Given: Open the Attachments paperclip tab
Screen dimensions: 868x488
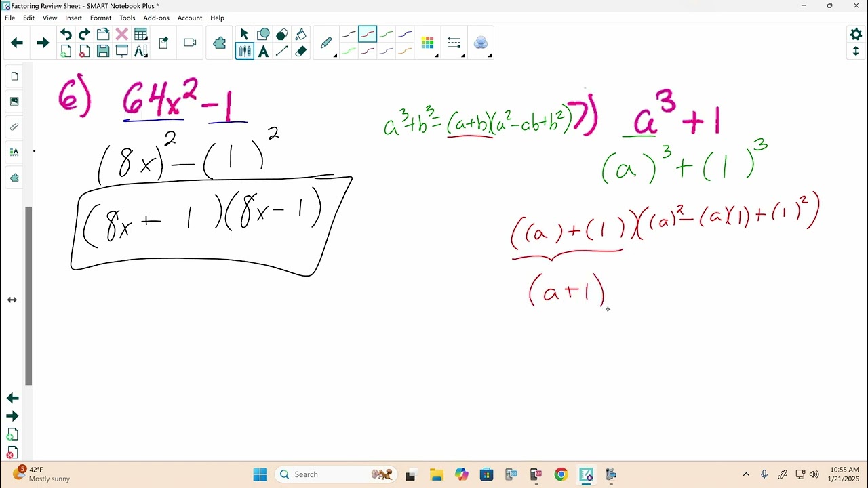Looking at the screenshot, I should click(14, 127).
